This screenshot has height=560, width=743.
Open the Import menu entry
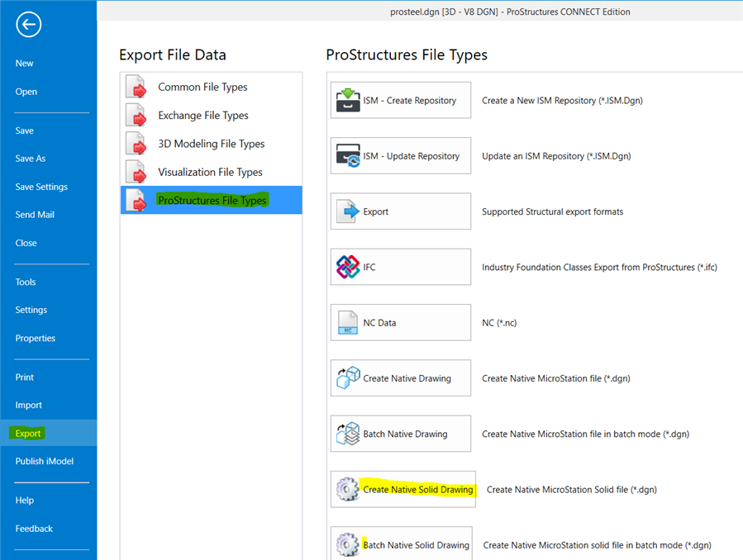point(28,405)
